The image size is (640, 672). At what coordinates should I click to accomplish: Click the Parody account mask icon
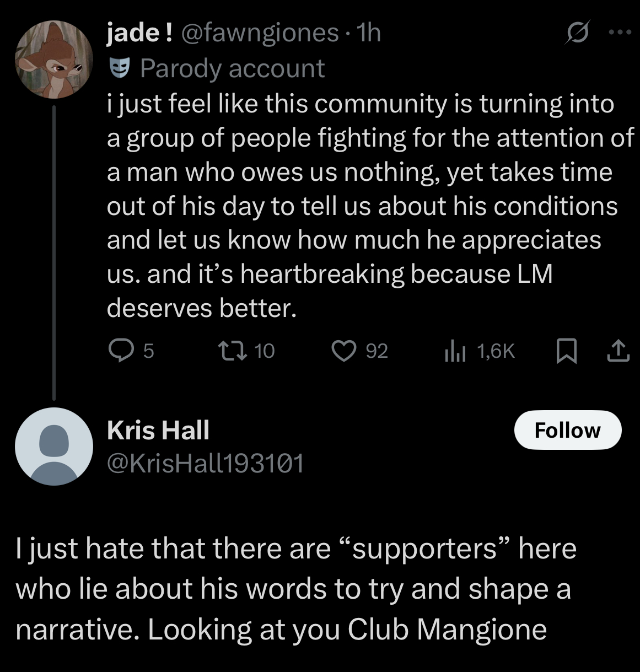pos(118,68)
